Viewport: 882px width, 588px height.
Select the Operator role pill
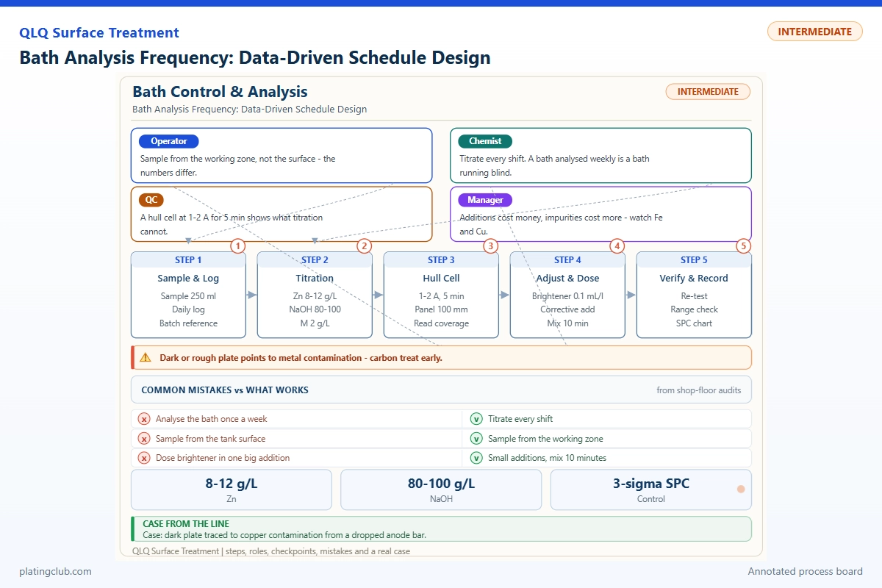coord(169,141)
